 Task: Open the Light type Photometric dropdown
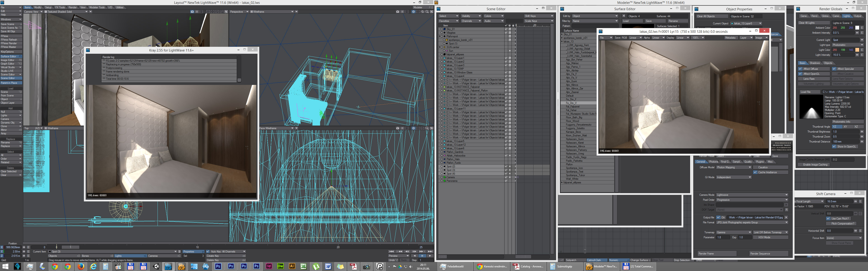click(x=848, y=45)
